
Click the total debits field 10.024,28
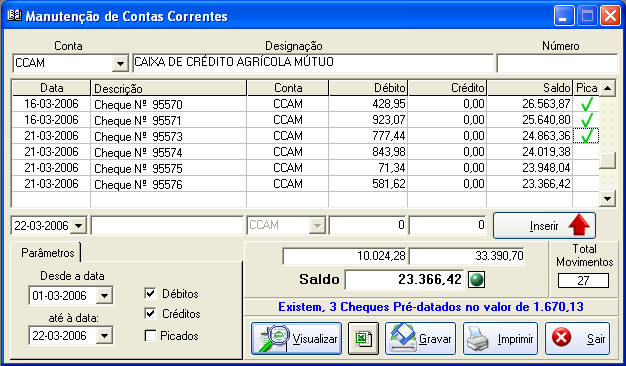tap(345, 256)
